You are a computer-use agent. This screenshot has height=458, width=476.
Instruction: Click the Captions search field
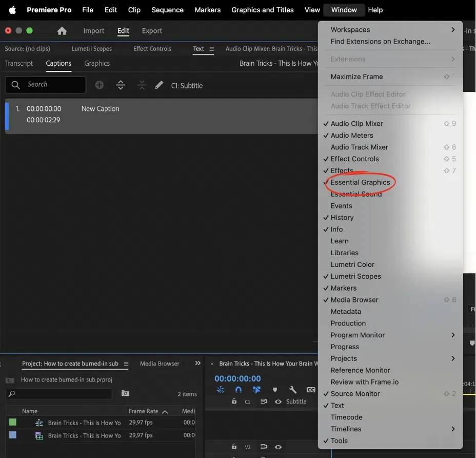coord(46,85)
